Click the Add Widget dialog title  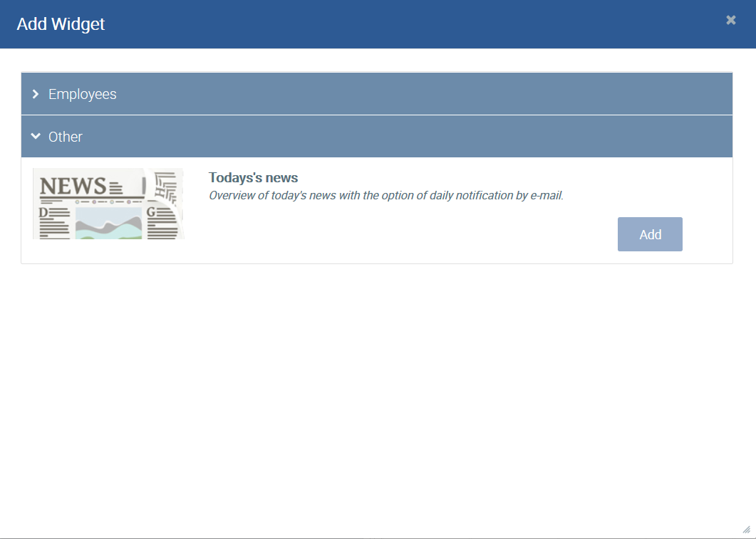click(61, 24)
